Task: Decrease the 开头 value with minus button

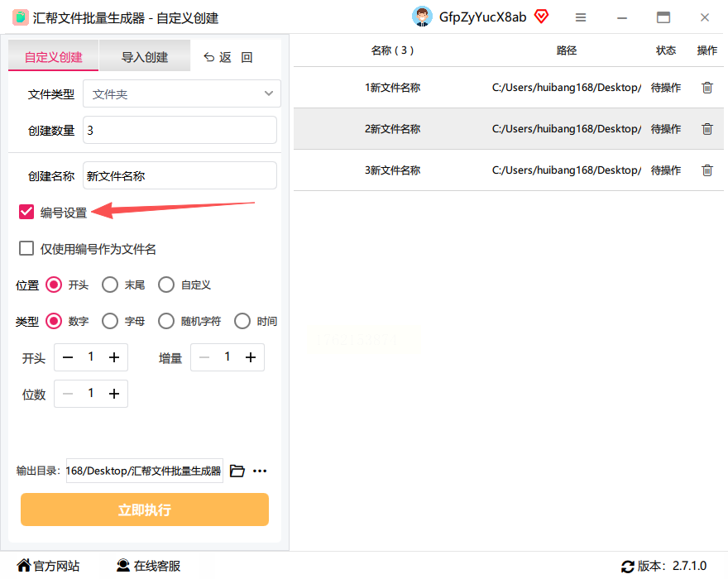Action: click(68, 357)
